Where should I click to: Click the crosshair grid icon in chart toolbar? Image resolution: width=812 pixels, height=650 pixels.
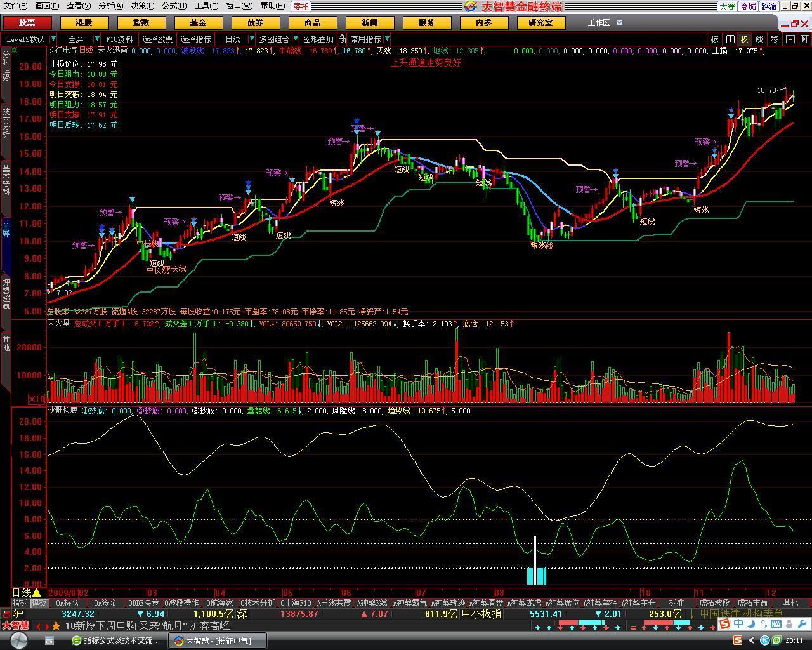tap(730, 39)
